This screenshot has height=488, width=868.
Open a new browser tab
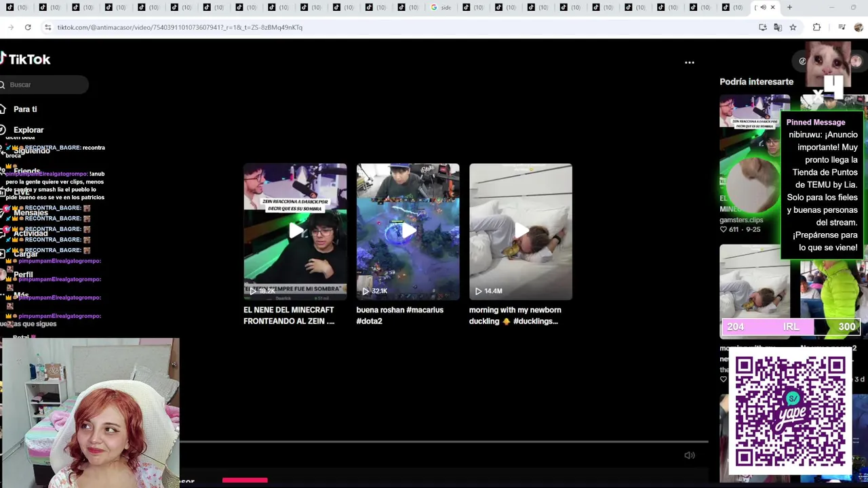point(789,7)
